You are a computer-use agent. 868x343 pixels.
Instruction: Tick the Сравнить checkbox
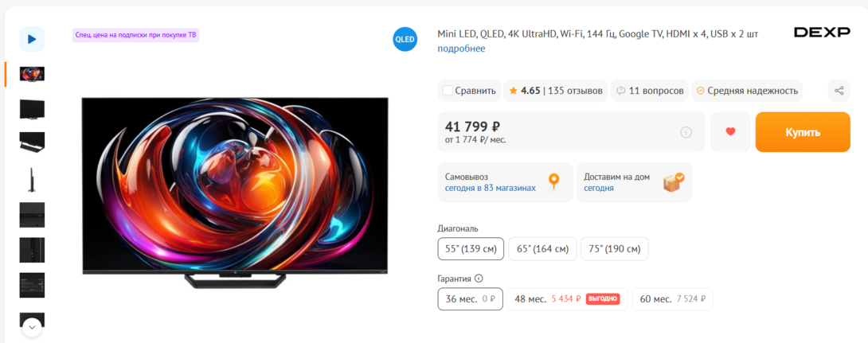coord(448,91)
